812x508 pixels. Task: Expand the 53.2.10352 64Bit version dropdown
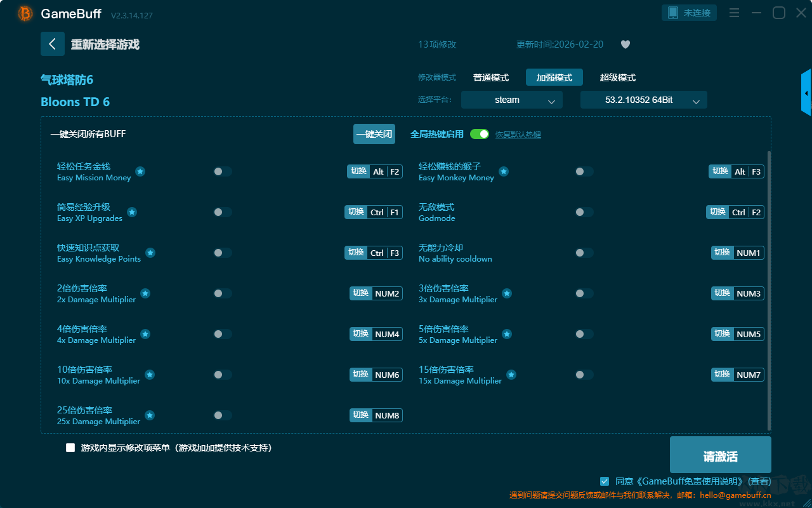click(x=643, y=100)
